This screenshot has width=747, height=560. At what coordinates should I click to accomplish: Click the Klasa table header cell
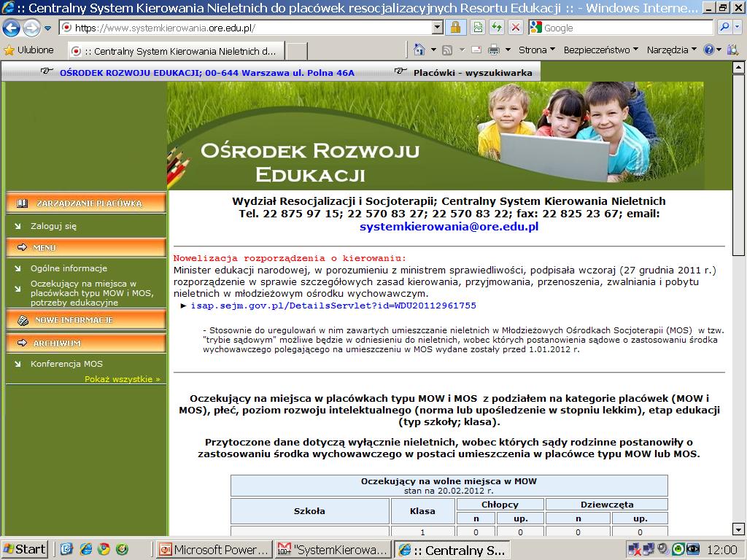[422, 511]
